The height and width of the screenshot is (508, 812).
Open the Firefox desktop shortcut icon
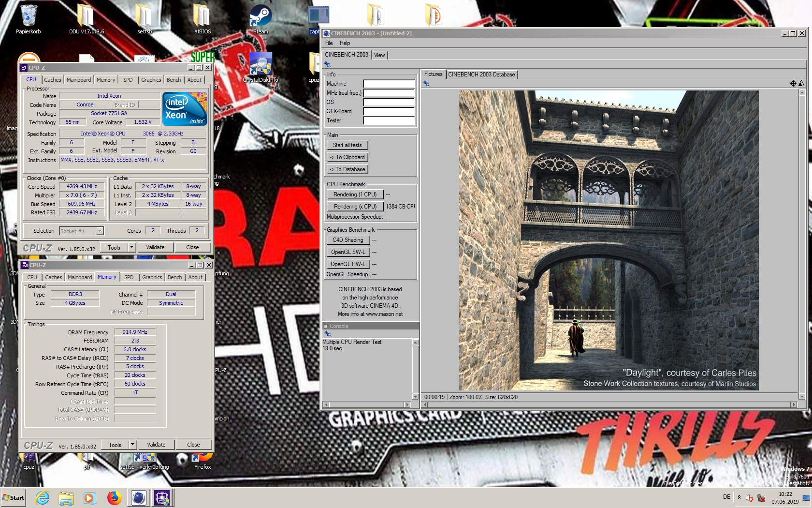pyautogui.click(x=203, y=460)
